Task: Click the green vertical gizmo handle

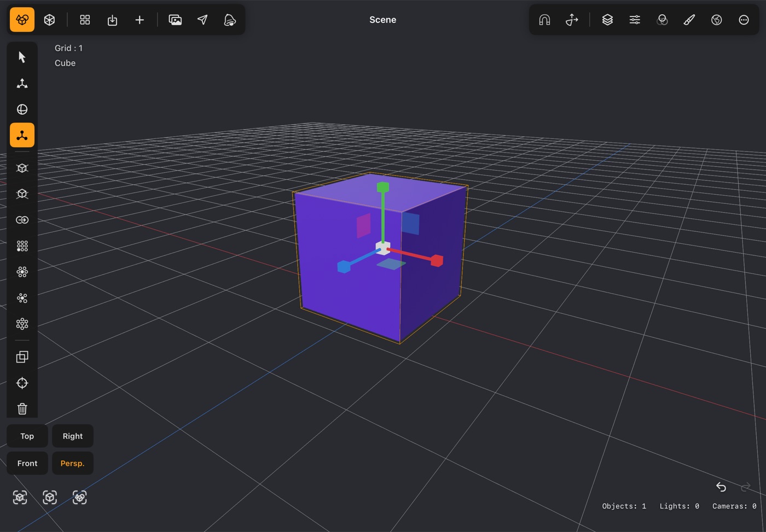Action: click(x=383, y=188)
